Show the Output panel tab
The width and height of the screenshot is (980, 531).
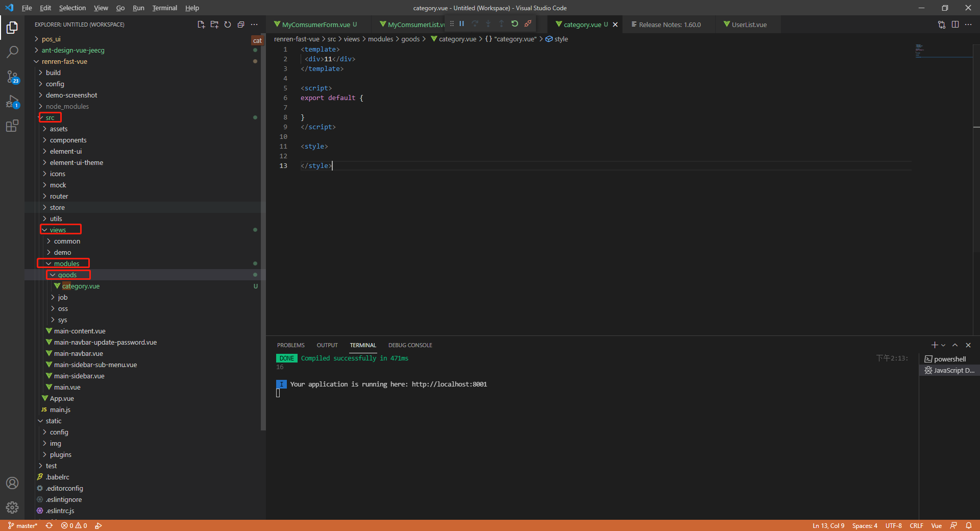tap(327, 345)
